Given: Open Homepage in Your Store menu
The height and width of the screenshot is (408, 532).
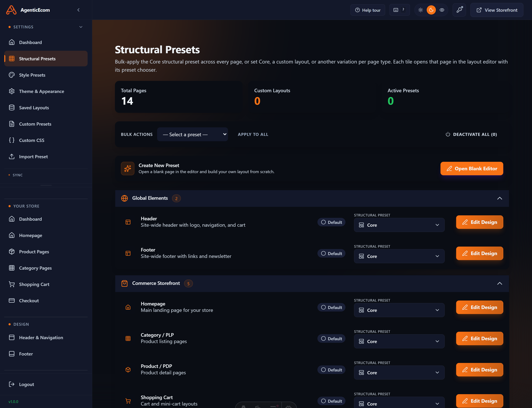Looking at the screenshot, I should tap(46, 235).
